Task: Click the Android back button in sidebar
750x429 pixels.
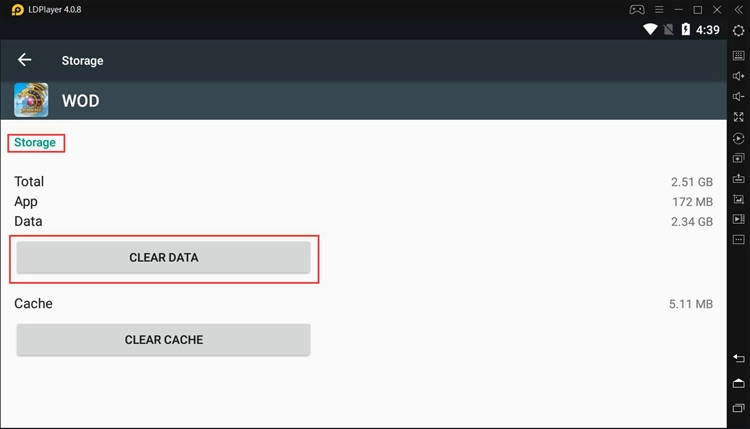Action: (x=738, y=358)
